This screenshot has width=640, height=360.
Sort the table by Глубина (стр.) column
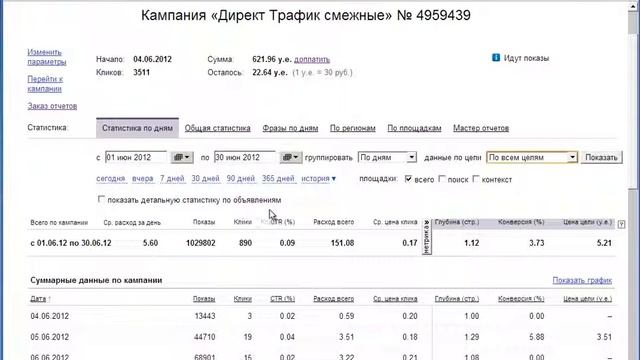(457, 299)
